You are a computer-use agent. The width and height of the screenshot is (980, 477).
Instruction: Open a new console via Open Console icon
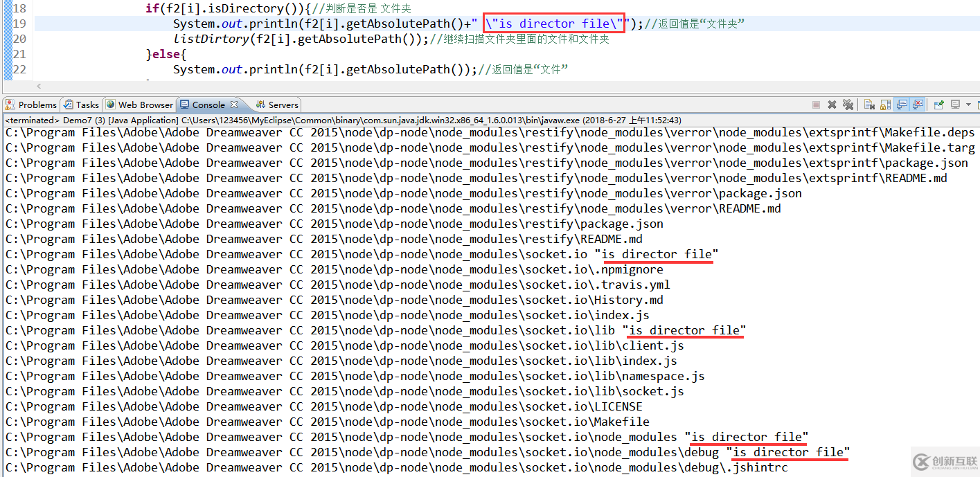click(978, 105)
